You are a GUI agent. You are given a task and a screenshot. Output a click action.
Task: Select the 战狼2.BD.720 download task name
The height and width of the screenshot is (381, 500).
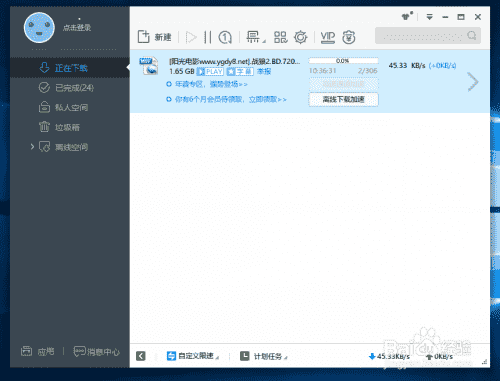[234, 61]
